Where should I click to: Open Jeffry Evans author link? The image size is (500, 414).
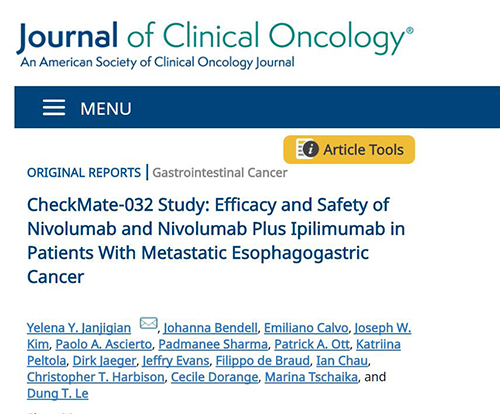pyautogui.click(x=176, y=361)
